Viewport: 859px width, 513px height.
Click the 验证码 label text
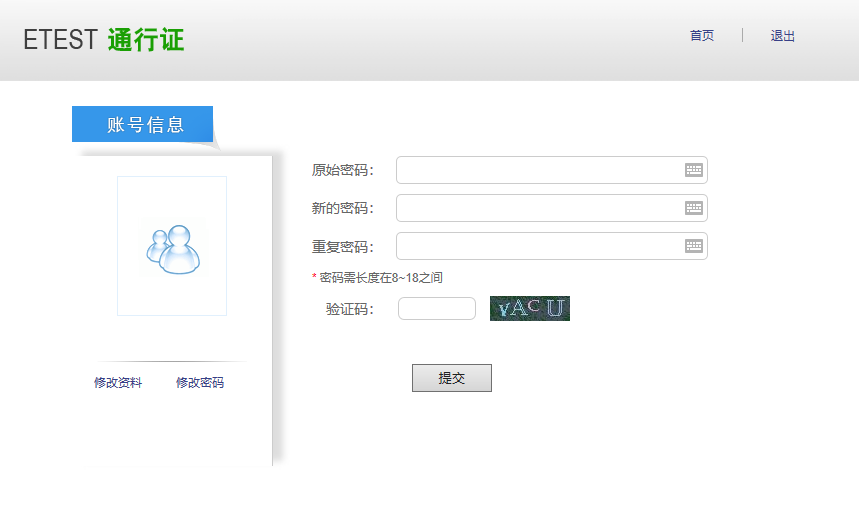click(349, 309)
